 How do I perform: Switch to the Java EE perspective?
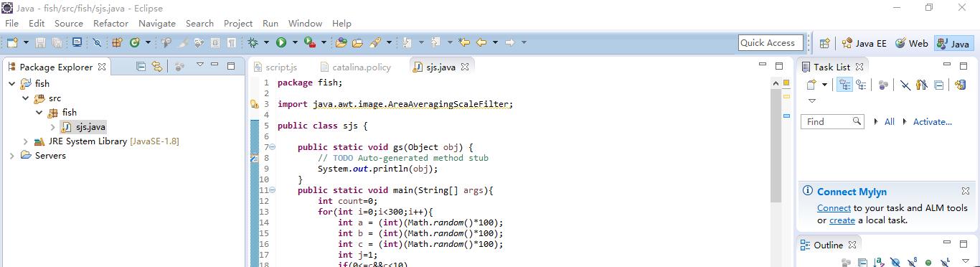864,43
